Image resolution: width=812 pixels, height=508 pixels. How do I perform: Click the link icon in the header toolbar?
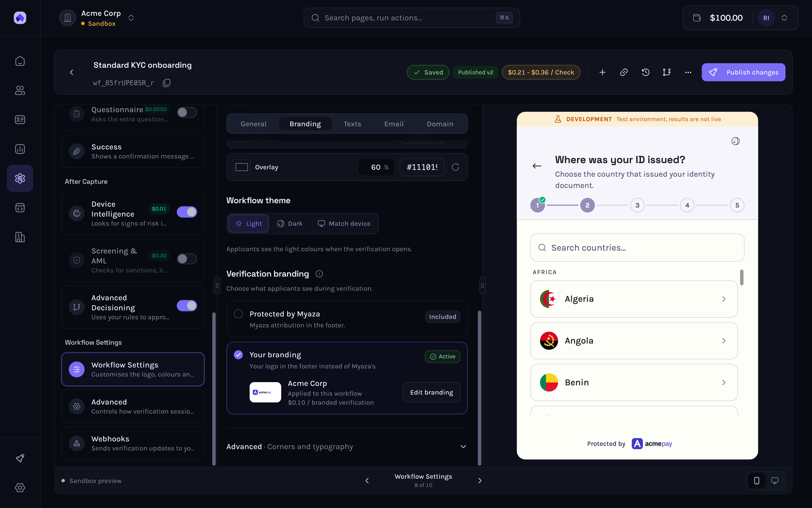624,72
